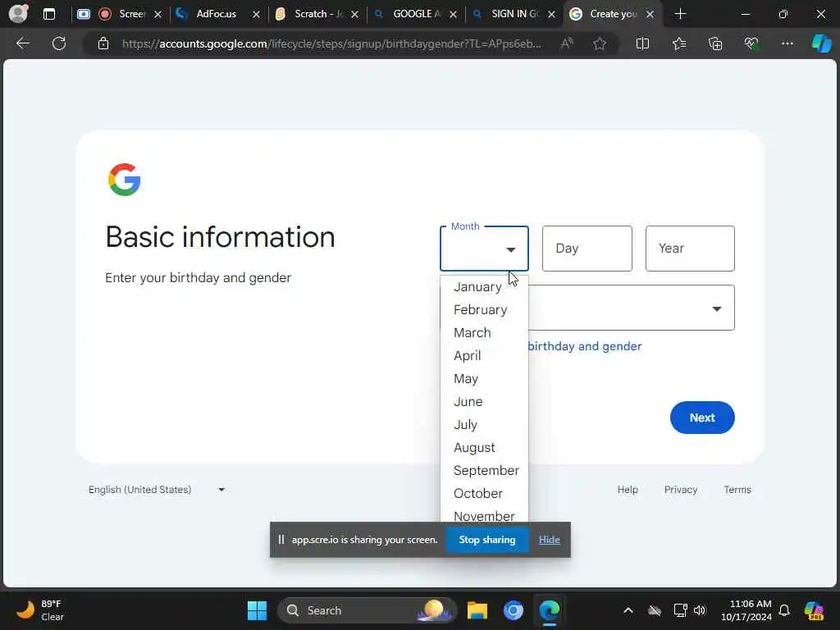
Task: Open the tab actions menu icon
Action: click(49, 14)
